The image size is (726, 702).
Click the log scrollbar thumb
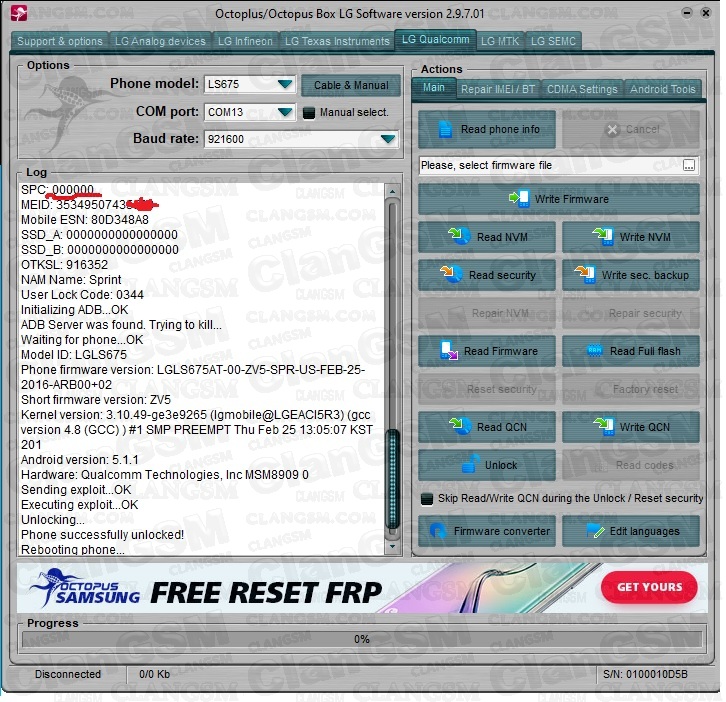[x=393, y=479]
